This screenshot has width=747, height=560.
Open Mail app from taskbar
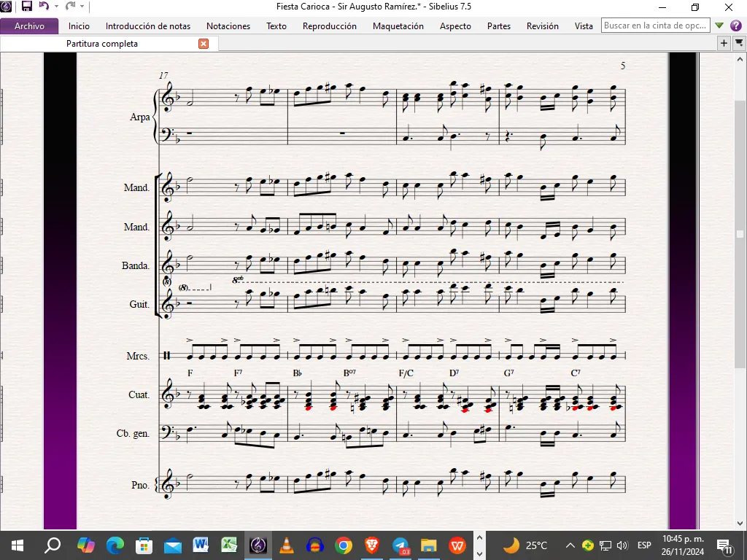pyautogui.click(x=172, y=545)
